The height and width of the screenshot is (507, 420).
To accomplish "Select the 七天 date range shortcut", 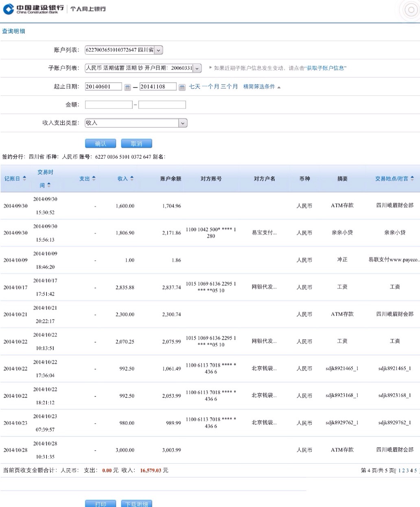I will 195,87.
